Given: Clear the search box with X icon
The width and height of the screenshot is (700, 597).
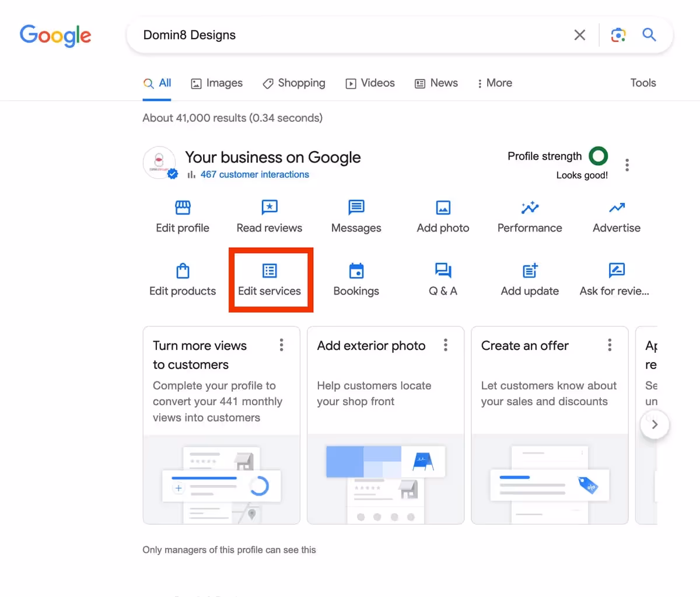Looking at the screenshot, I should tap(579, 35).
